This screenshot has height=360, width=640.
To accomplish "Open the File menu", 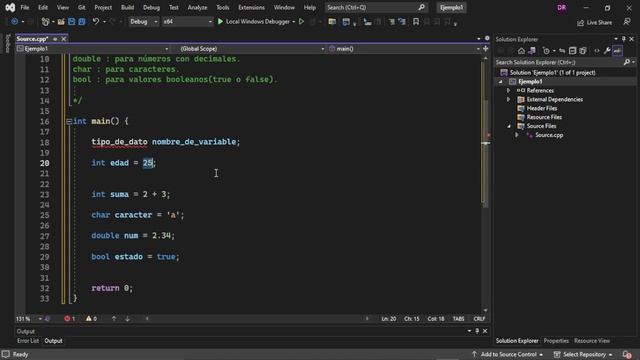I will tap(24, 7).
